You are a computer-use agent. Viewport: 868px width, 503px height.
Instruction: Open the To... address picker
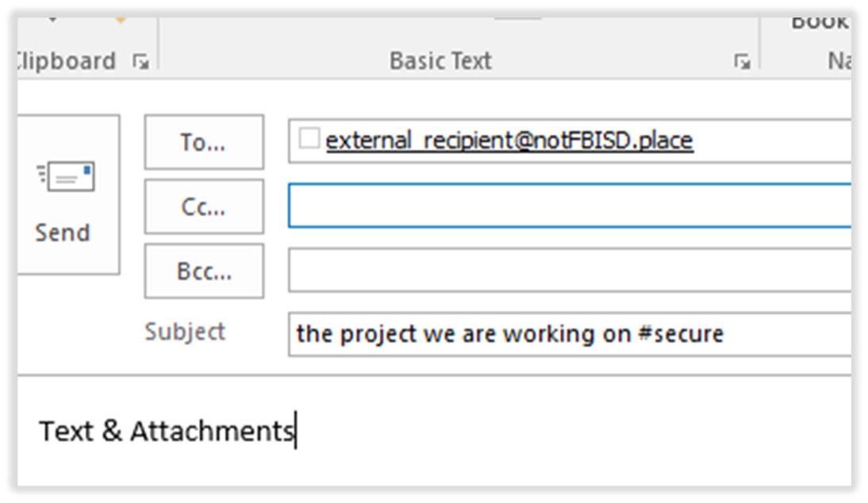click(204, 142)
